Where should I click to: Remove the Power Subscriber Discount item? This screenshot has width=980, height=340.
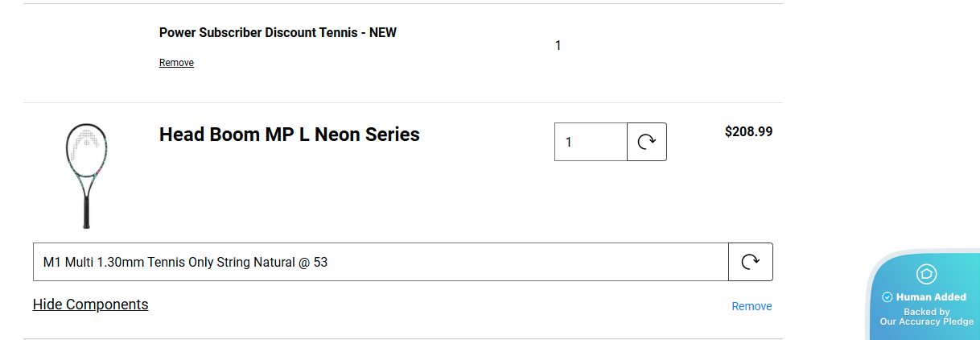(x=176, y=63)
